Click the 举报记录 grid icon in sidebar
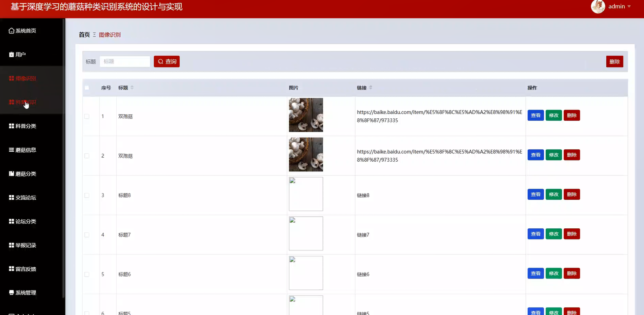644x315 pixels. (11, 245)
